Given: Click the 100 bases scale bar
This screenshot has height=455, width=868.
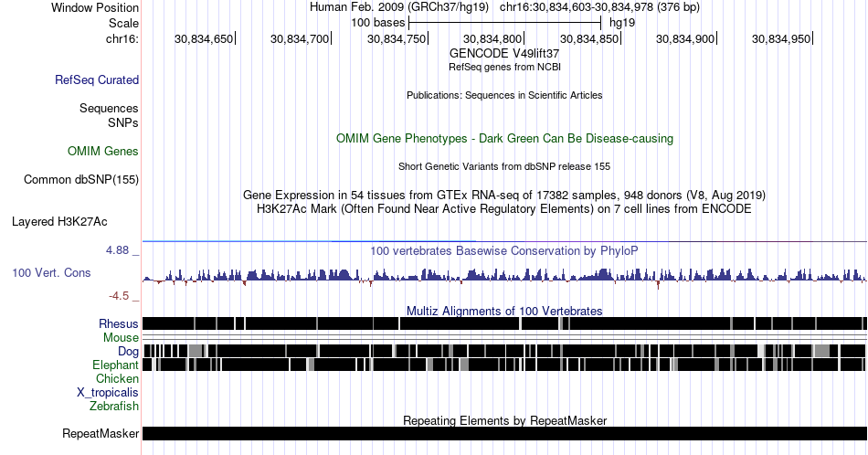Looking at the screenshot, I should [x=504, y=23].
